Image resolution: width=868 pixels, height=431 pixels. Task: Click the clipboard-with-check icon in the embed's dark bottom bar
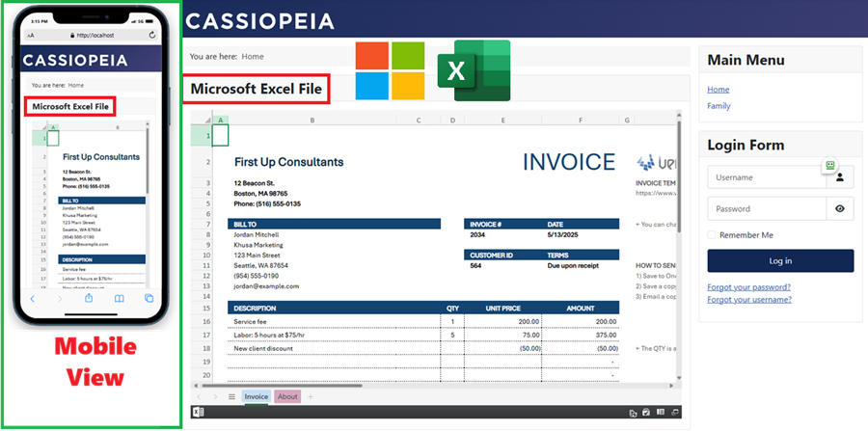click(x=646, y=412)
